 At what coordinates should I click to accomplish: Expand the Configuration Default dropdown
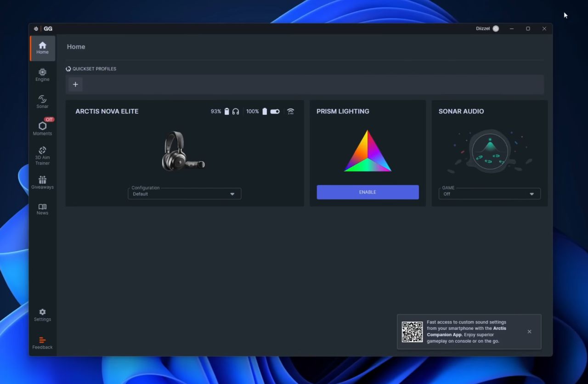(184, 194)
